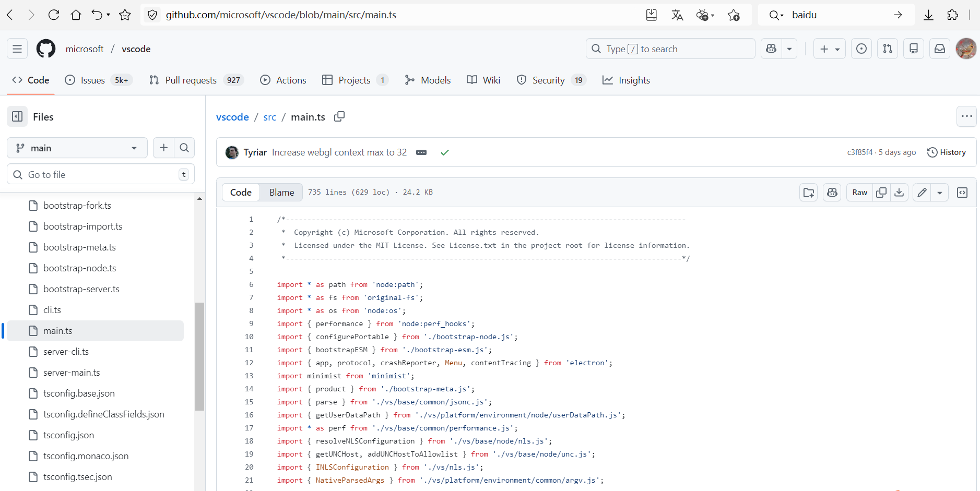The image size is (980, 491).
Task: Switch to Code repository tab
Action: (x=31, y=80)
